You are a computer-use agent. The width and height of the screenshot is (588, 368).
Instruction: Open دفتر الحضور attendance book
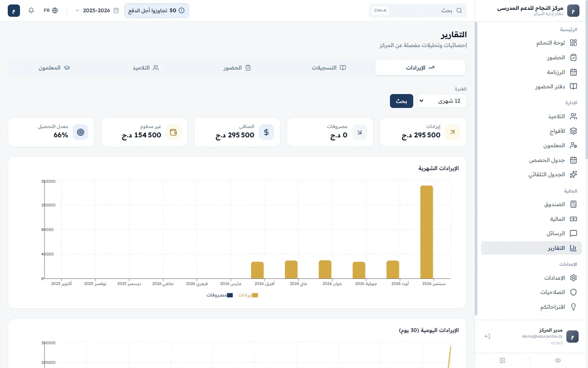tap(531, 87)
